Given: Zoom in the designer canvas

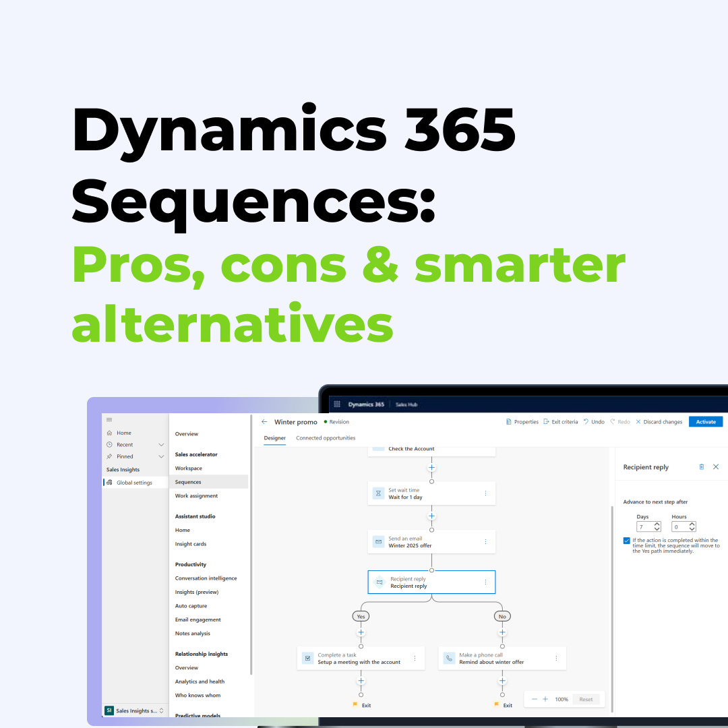Looking at the screenshot, I should (x=545, y=699).
